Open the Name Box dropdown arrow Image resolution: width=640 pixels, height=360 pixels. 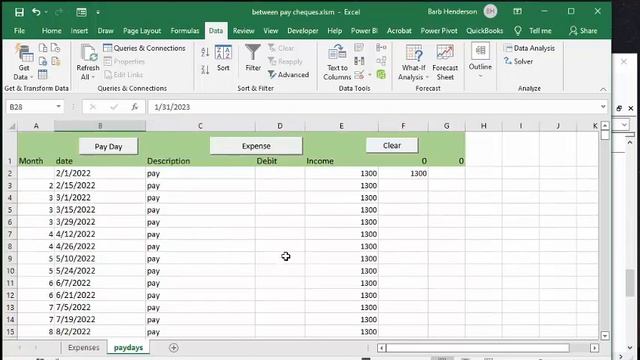coord(59,107)
